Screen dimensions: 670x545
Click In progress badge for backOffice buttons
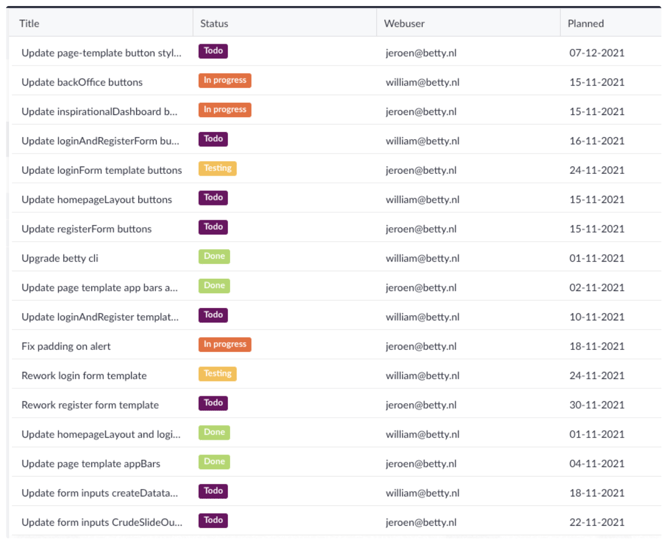225,80
